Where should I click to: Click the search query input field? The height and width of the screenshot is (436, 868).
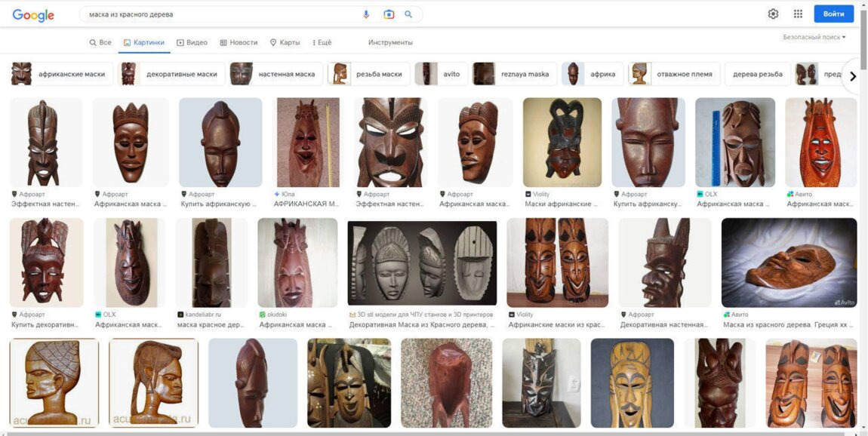point(219,14)
